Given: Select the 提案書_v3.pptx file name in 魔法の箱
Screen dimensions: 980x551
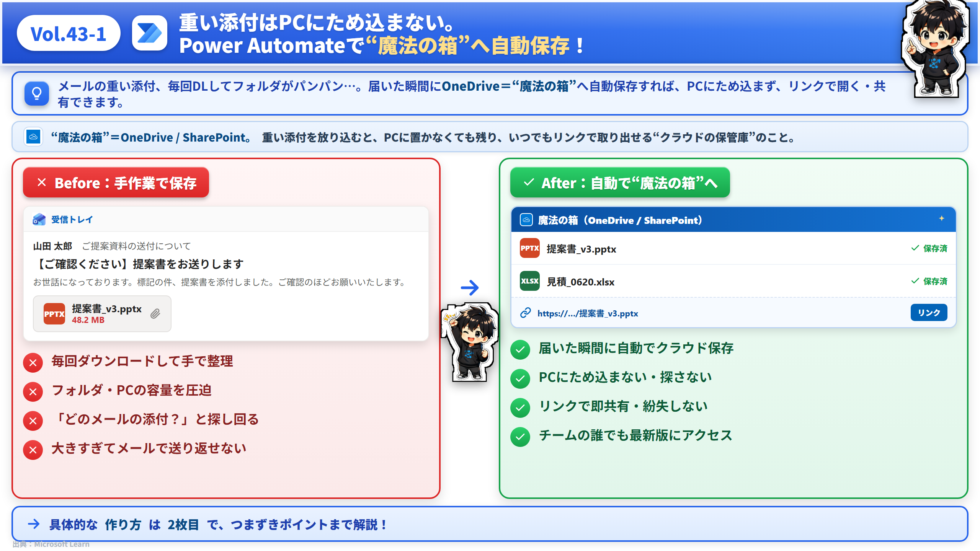Looking at the screenshot, I should pos(581,249).
